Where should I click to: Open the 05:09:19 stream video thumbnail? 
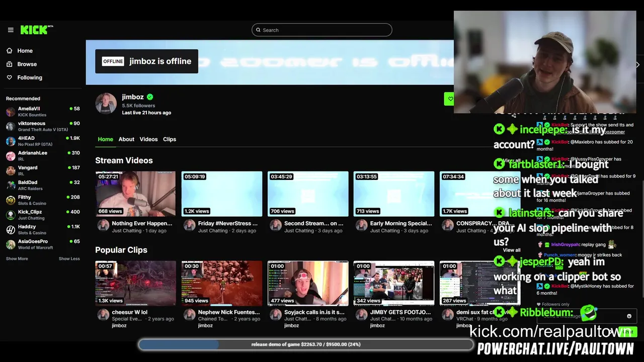click(222, 194)
